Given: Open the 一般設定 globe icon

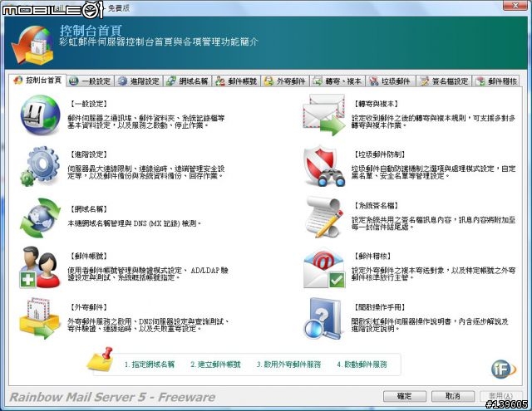Looking at the screenshot, I should (x=40, y=115).
